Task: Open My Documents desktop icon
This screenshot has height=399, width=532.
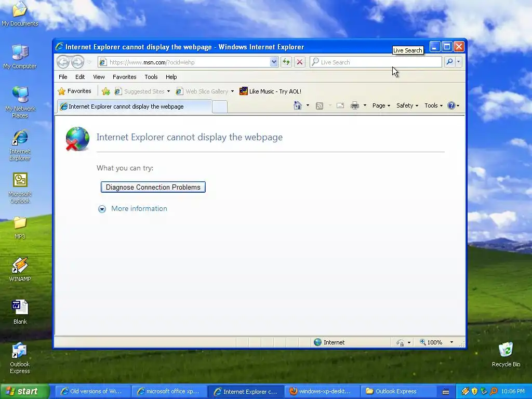Action: (20, 14)
